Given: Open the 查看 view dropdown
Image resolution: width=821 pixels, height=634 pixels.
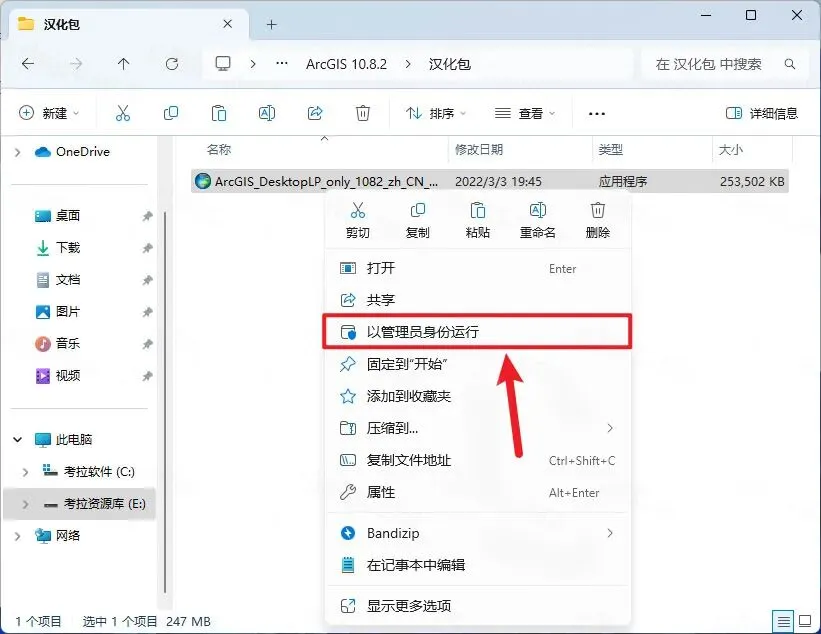Looking at the screenshot, I should point(525,113).
